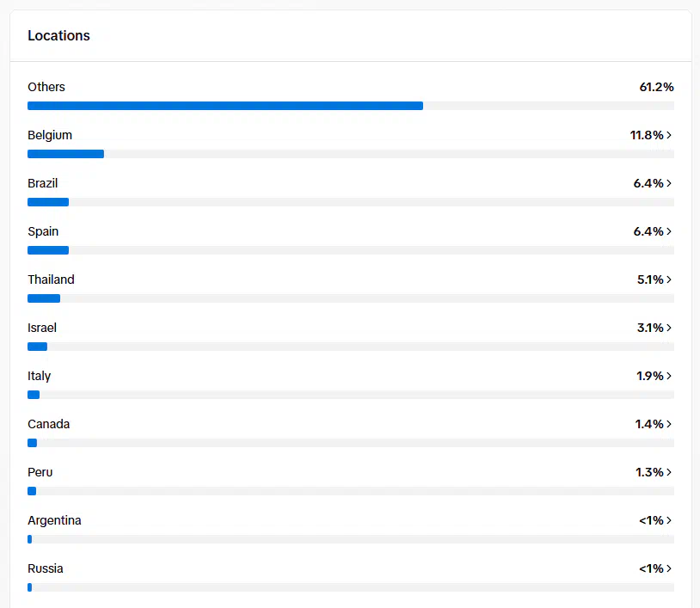Expand the Italy location chevron
This screenshot has height=608, width=700.
point(669,376)
